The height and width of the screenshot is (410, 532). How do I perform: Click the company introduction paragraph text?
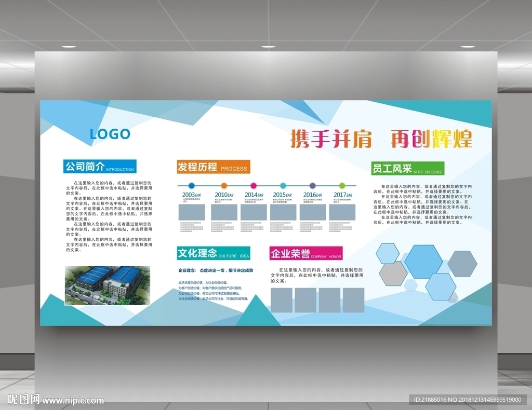(x=109, y=216)
